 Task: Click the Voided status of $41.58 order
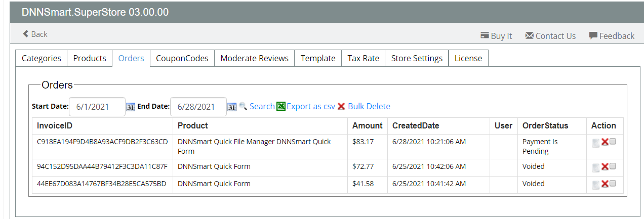pyautogui.click(x=534, y=183)
